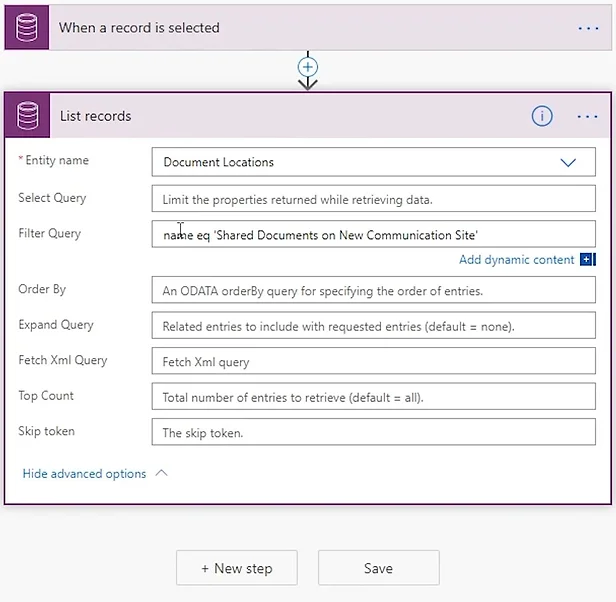Click the 'Order By' label
Image resolution: width=616 pixels, height=602 pixels.
click(42, 289)
